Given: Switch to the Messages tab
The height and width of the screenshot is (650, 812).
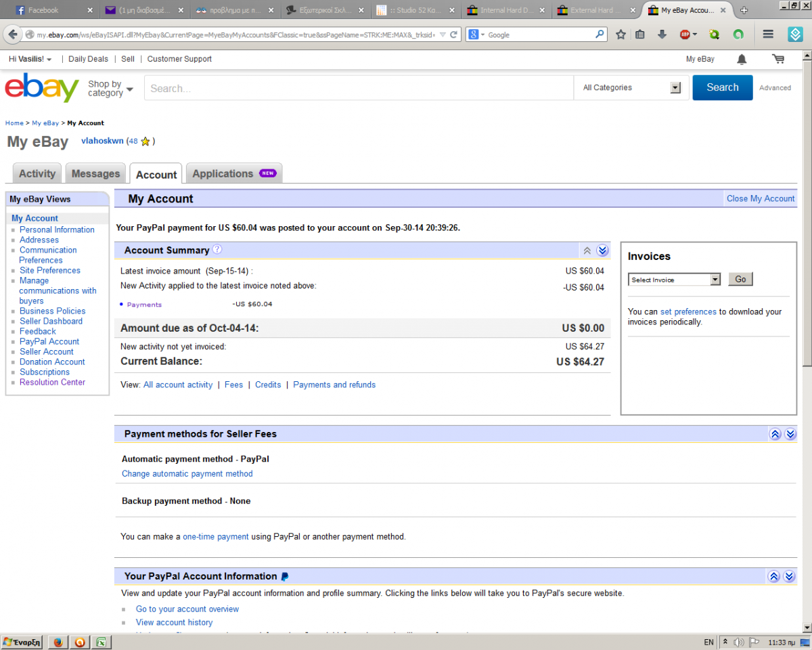Looking at the screenshot, I should tap(95, 173).
